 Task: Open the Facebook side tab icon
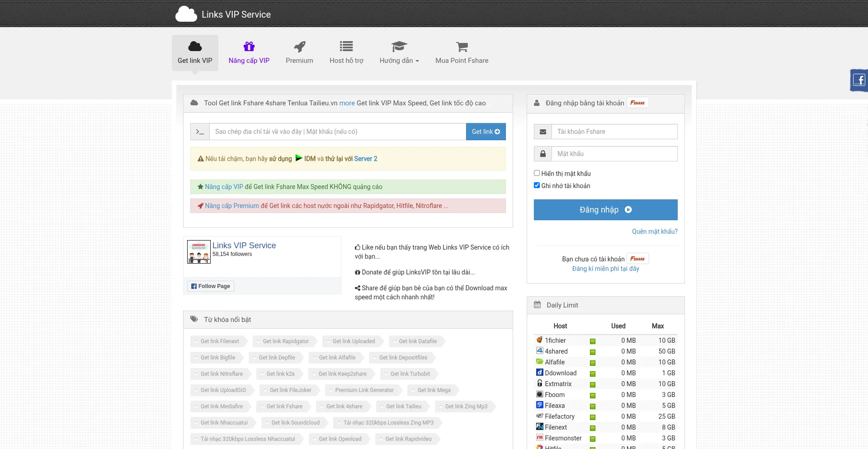click(859, 80)
